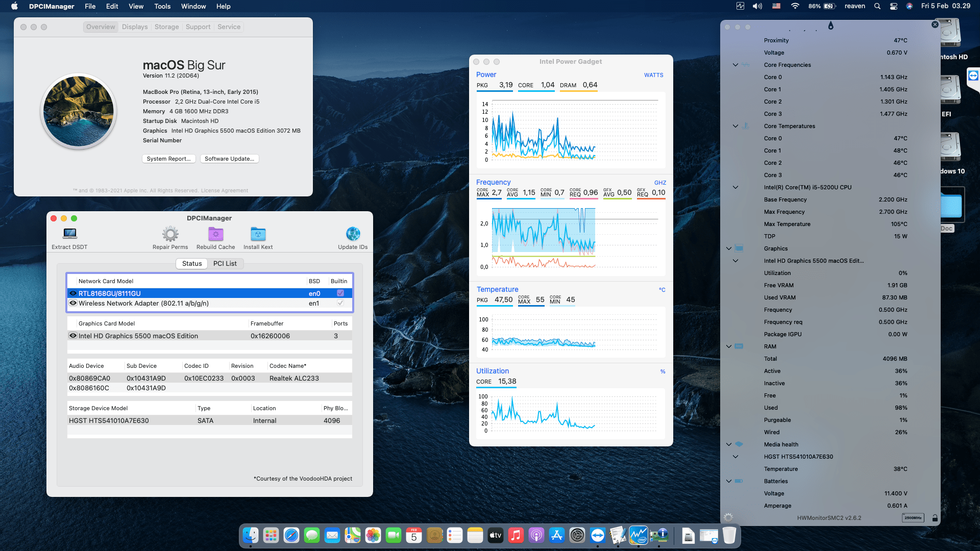Open Trash in the Dock
The image size is (980, 551).
[x=729, y=535]
